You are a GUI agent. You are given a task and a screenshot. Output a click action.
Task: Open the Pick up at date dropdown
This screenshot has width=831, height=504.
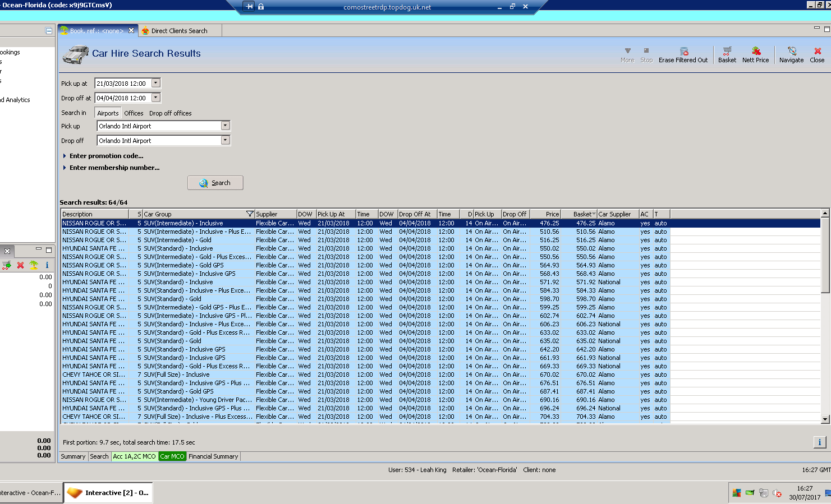click(x=156, y=83)
